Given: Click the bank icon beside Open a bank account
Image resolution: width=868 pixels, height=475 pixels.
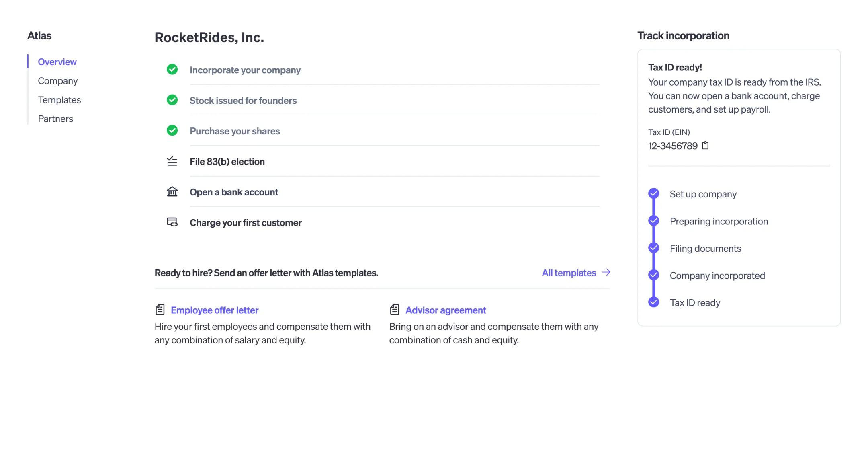Looking at the screenshot, I should [172, 191].
